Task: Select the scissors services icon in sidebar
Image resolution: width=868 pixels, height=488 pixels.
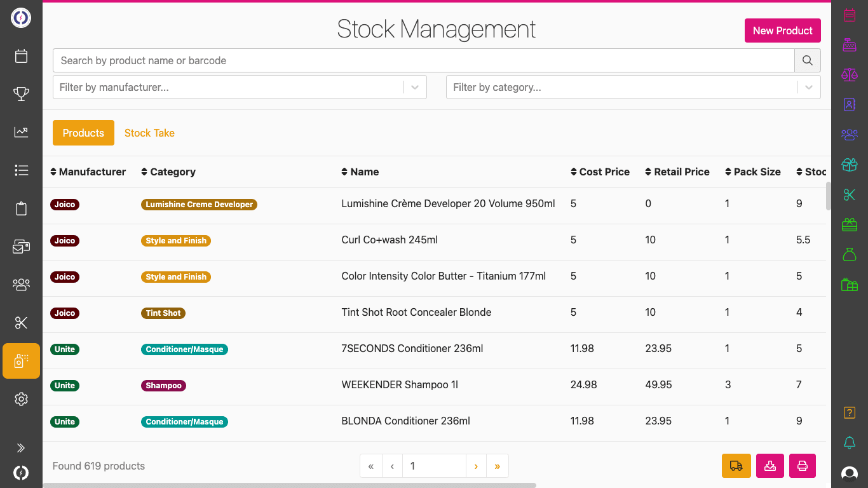Action: click(x=21, y=323)
